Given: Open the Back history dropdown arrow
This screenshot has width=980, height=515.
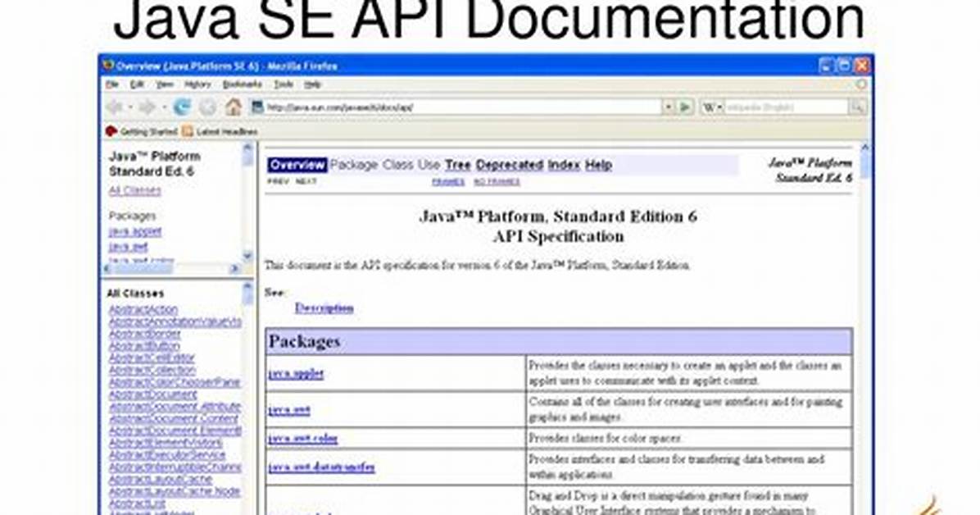Looking at the screenshot, I should (x=130, y=107).
